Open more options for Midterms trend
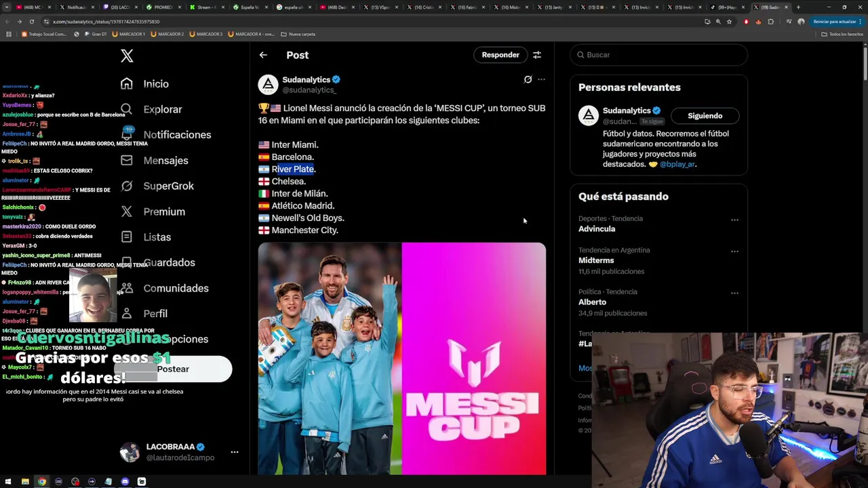 (x=734, y=251)
